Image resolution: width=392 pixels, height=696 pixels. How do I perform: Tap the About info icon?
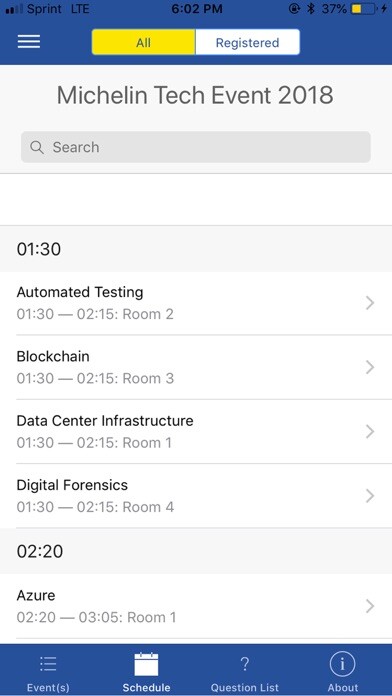coord(342,664)
